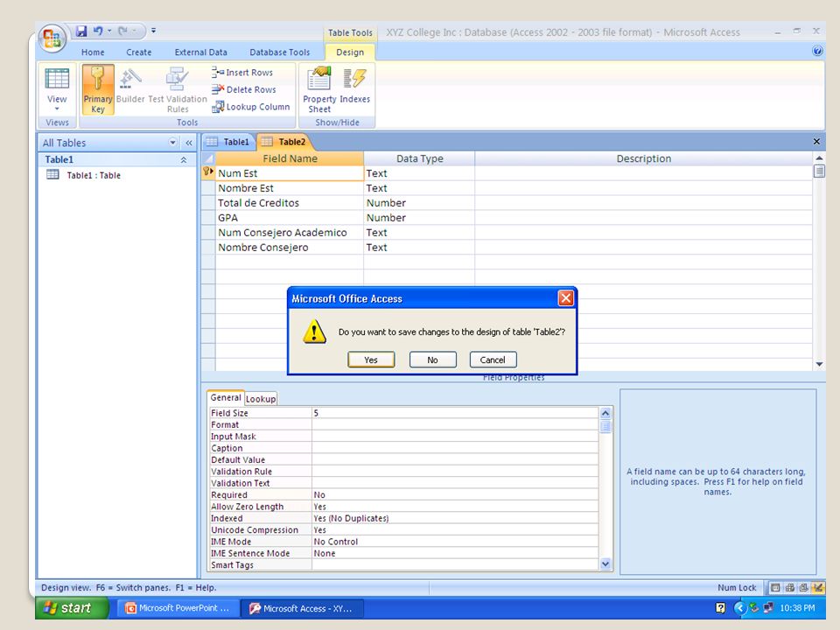
Task: Select the GPA field name cell
Action: (290, 218)
